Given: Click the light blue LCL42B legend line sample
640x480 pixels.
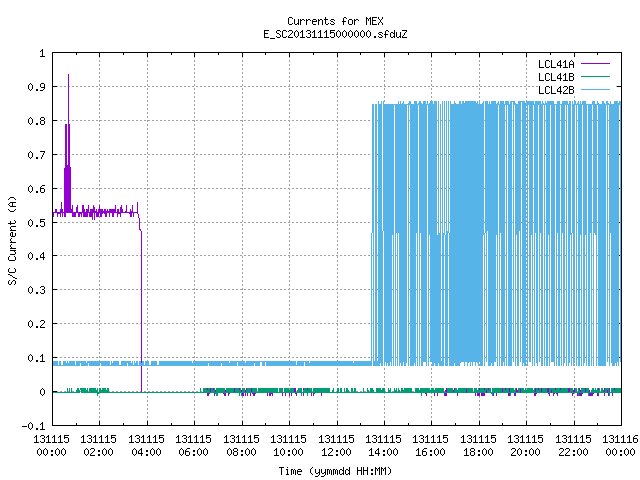Looking at the screenshot, I should (595, 89).
